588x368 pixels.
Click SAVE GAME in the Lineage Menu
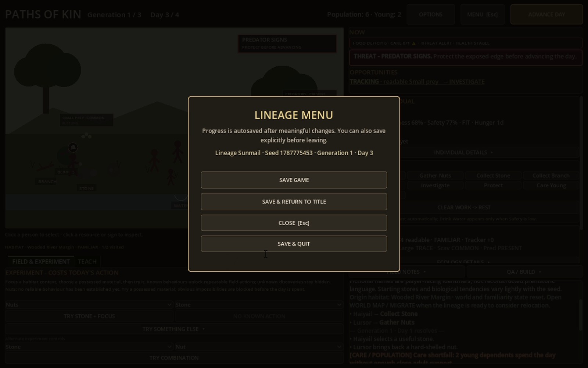[x=294, y=180]
